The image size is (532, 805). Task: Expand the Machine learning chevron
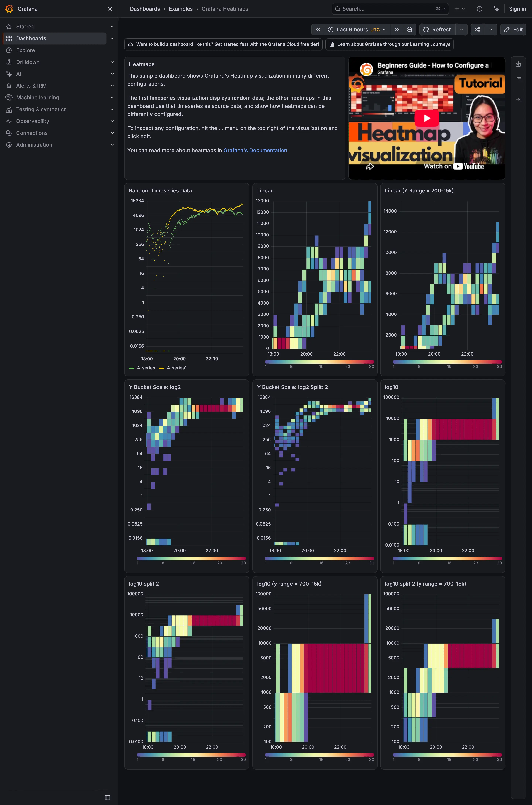point(112,97)
